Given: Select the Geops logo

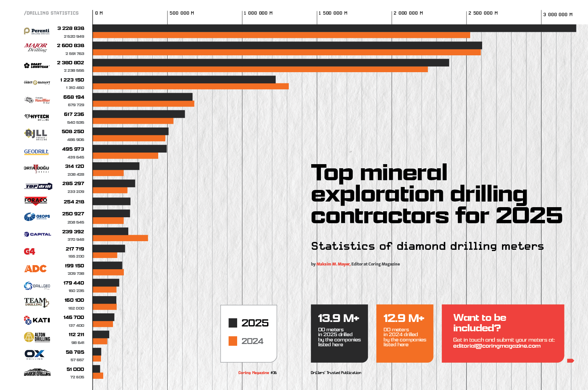Looking at the screenshot, I should 37,217.
